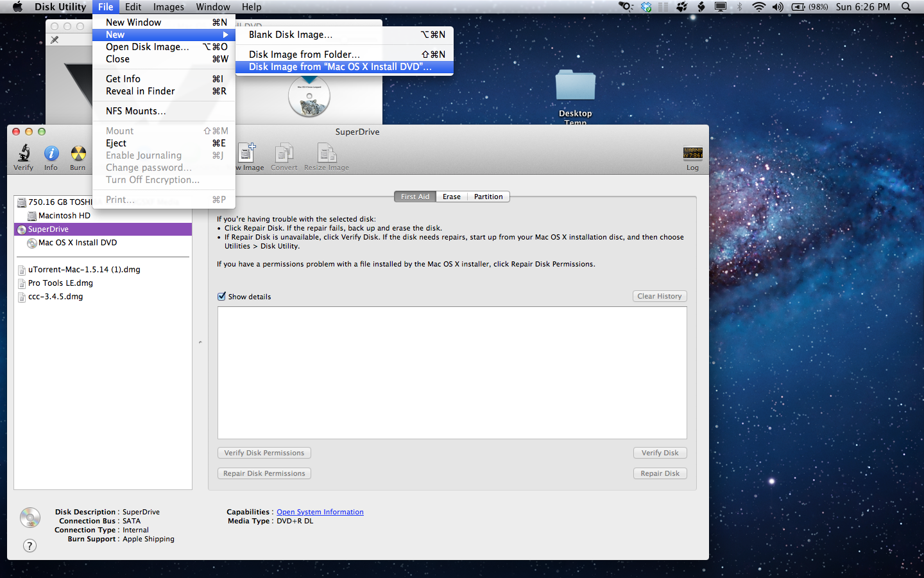This screenshot has height=578, width=924.
Task: Choose Blank Disk Image… submenu item
Action: coord(345,35)
